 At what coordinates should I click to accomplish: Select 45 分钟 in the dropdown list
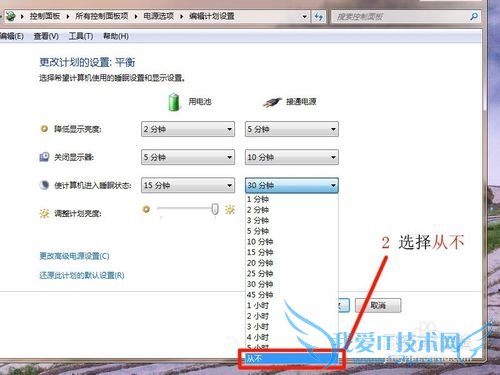click(x=292, y=295)
